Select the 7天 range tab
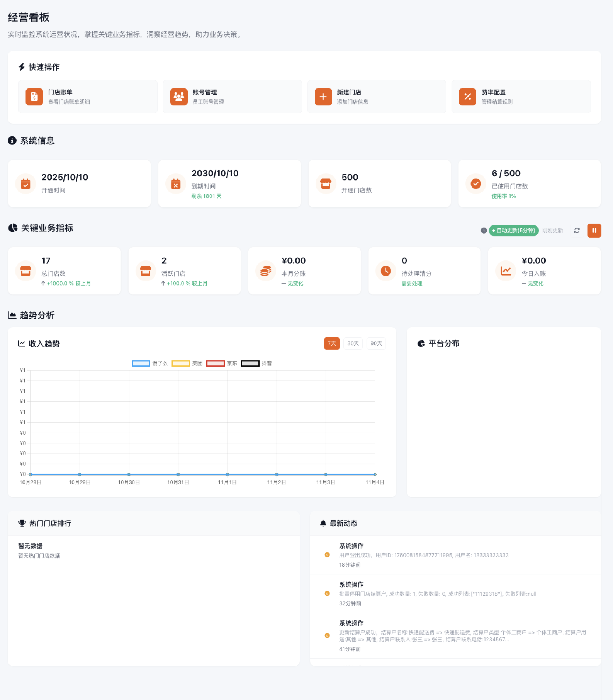Screen dimensions: 613x700 (332, 343)
